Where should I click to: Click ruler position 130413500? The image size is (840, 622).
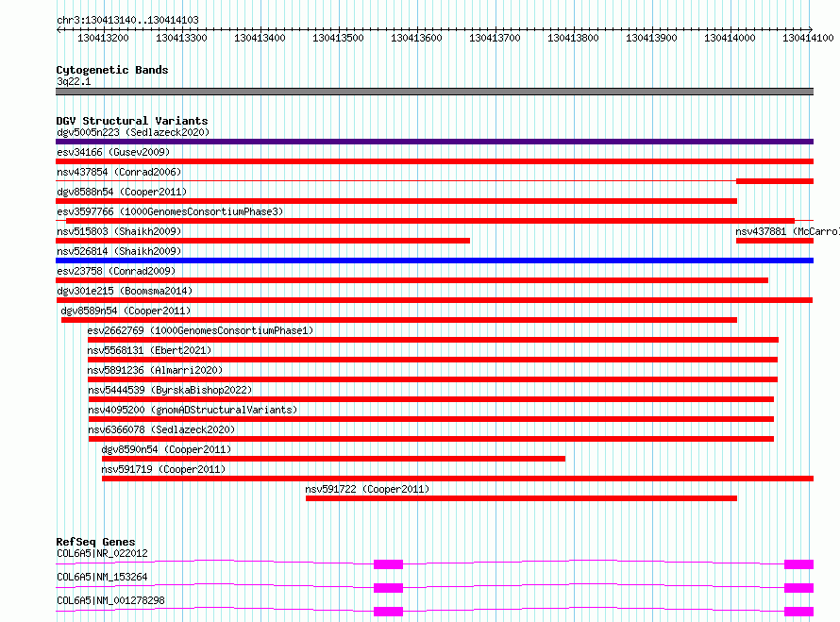[338, 38]
